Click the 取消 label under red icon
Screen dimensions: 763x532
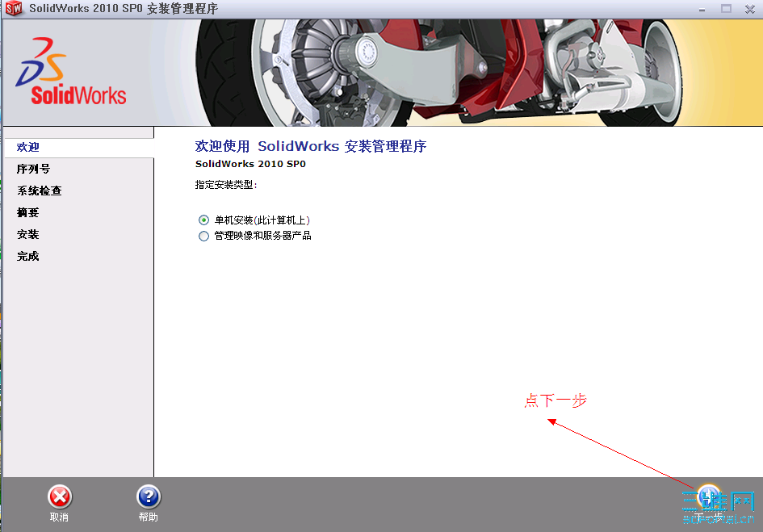coord(60,517)
